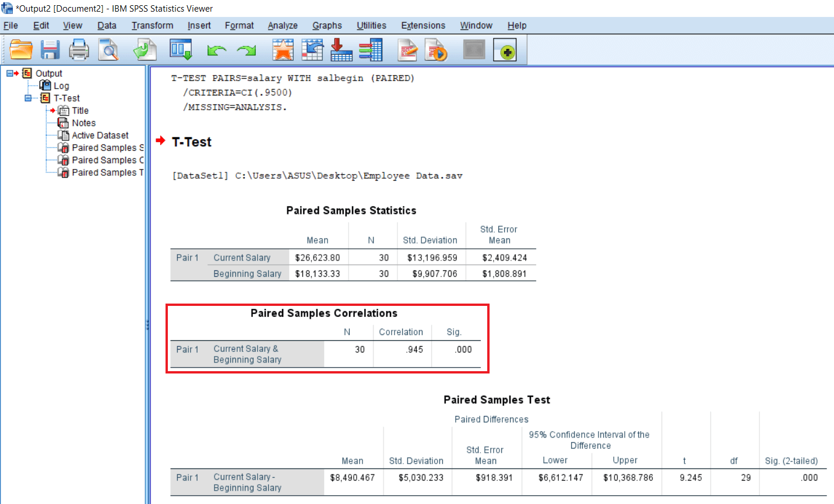This screenshot has width=834, height=504.
Task: Click the Save floppy disk icon
Action: pos(50,50)
